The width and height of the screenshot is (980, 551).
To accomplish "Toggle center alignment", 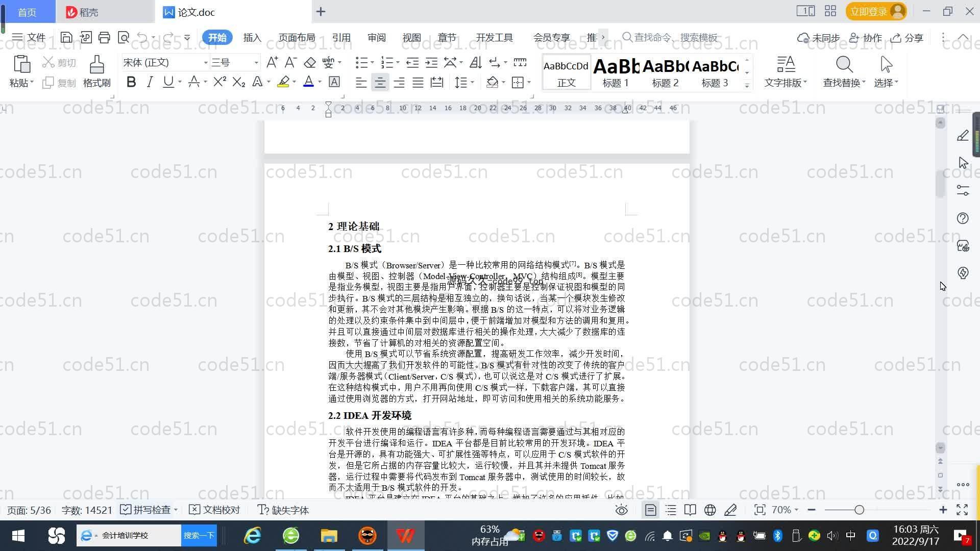I will pyautogui.click(x=380, y=82).
